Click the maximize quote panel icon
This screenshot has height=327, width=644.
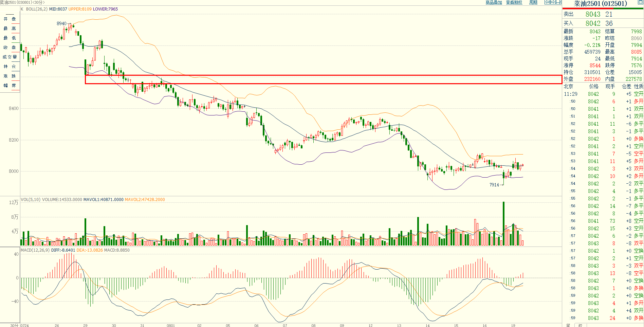pyautogui.click(x=640, y=2)
